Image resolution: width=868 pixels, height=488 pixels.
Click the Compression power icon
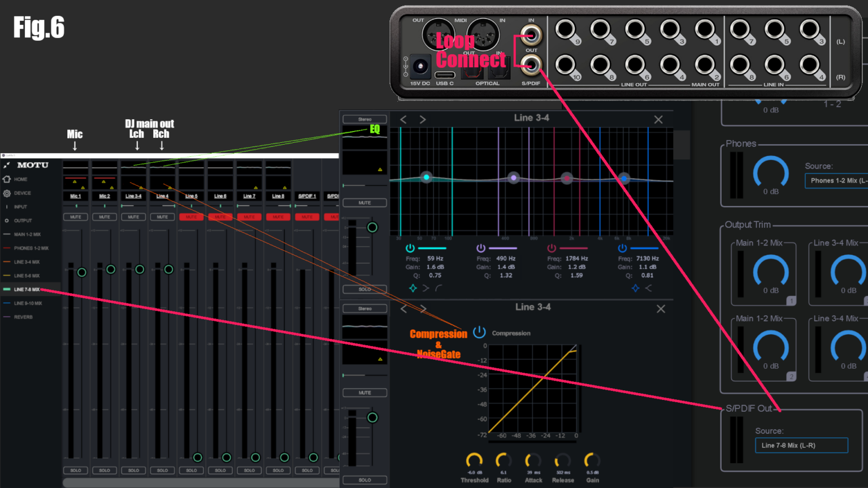(479, 332)
